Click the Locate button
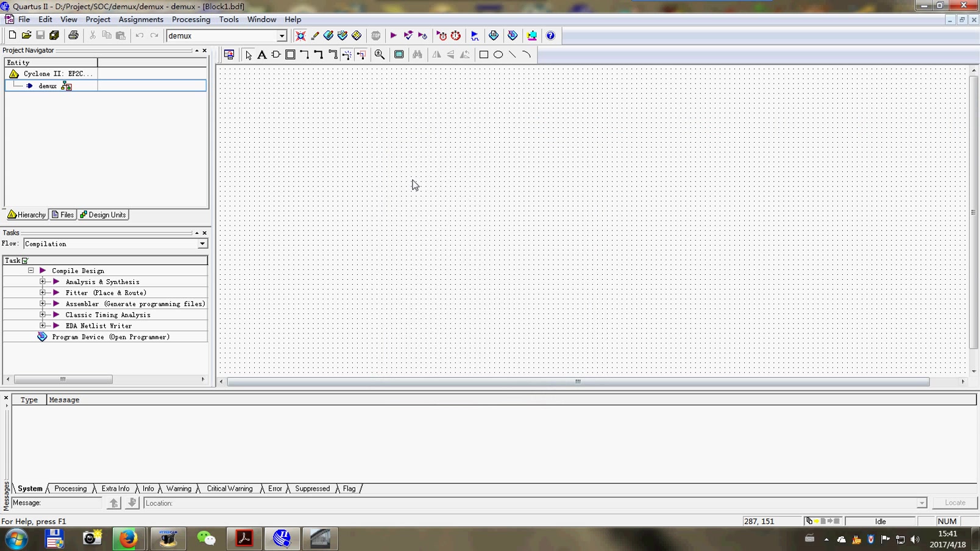Image resolution: width=980 pixels, height=551 pixels. click(955, 503)
